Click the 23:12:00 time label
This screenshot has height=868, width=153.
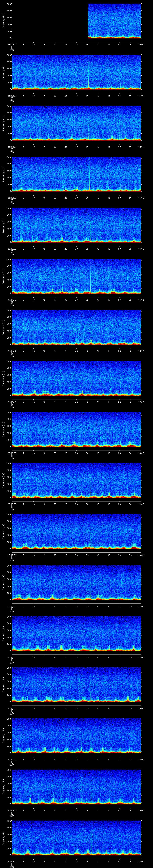pyautogui.click(x=12, y=198)
